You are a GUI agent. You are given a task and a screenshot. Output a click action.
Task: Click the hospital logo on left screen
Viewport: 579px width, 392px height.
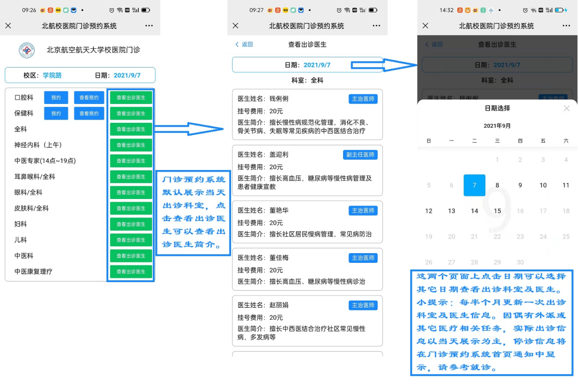tap(27, 50)
